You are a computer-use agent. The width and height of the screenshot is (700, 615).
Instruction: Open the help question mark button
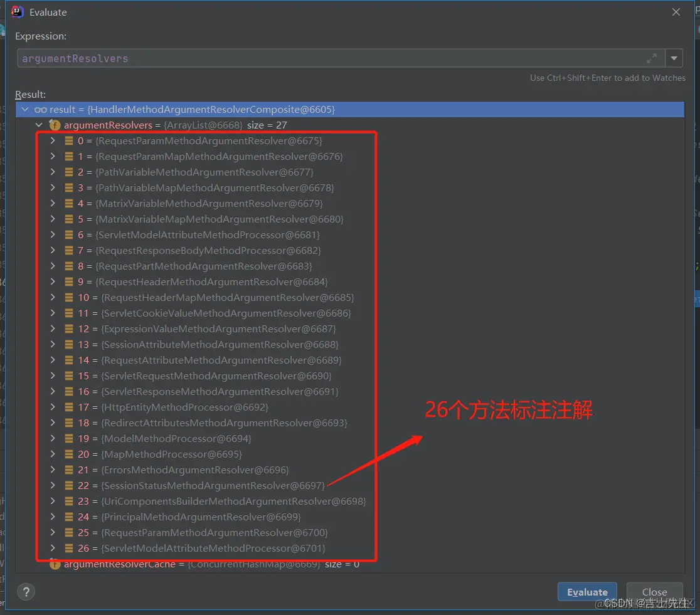coord(26,592)
